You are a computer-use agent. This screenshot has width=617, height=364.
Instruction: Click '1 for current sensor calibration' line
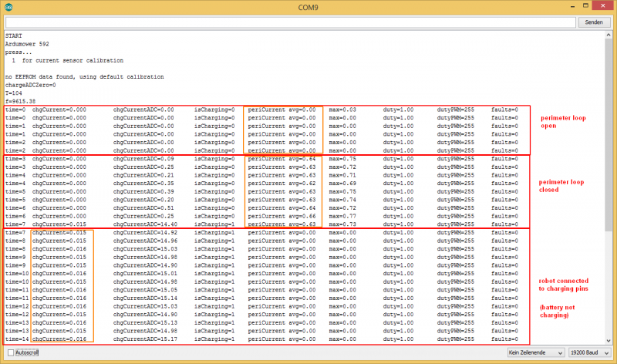(x=67, y=61)
